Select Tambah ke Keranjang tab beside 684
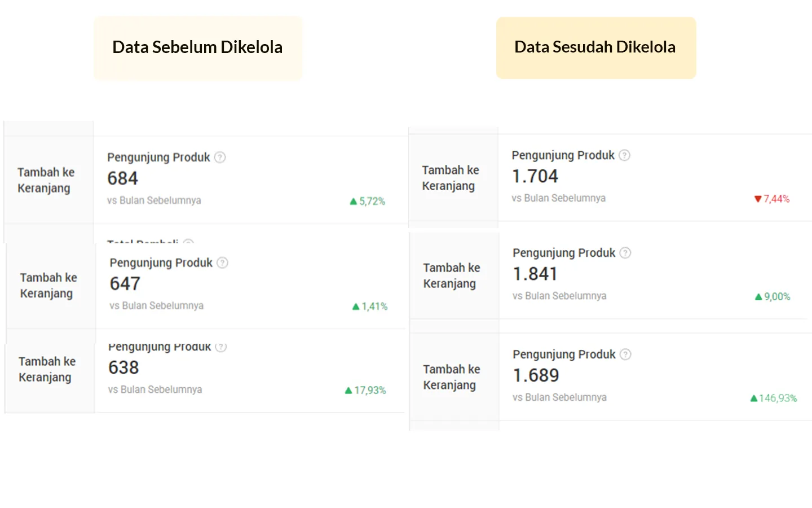The image size is (812, 508). tap(46, 180)
